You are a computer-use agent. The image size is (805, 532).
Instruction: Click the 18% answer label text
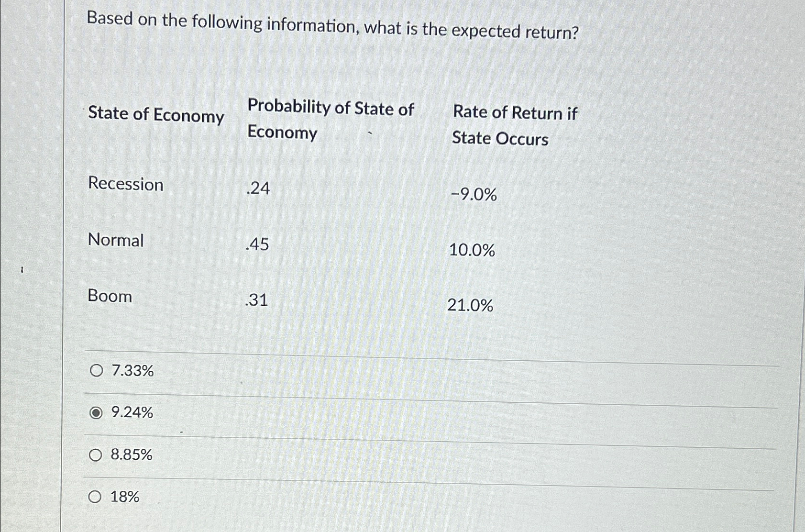[125, 498]
